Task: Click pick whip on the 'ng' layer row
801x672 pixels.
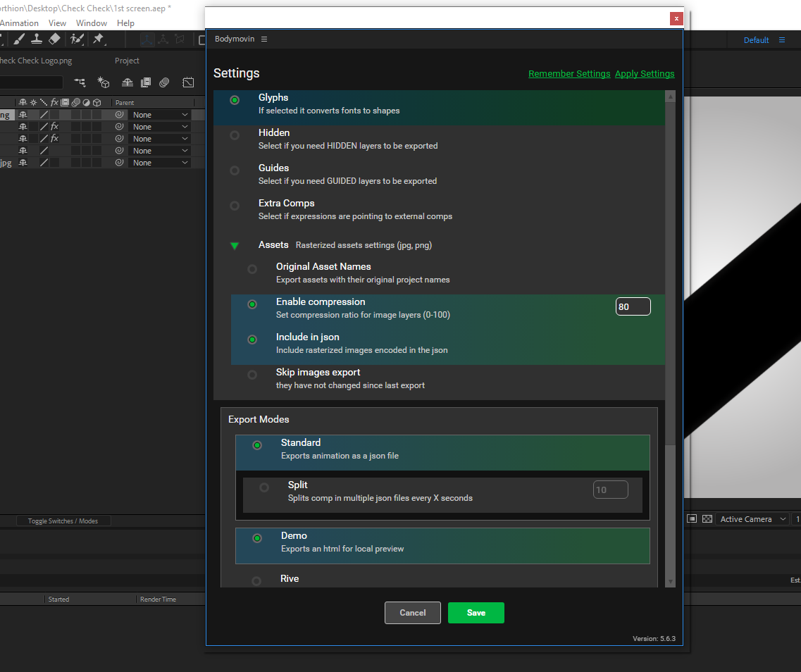Action: 119,114
